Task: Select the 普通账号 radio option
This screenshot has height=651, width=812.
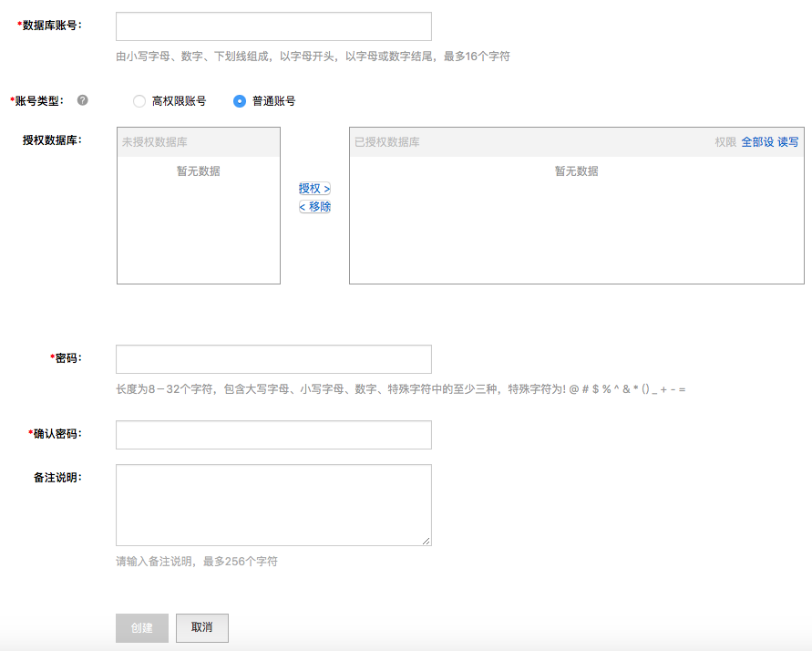Action: coord(240,101)
